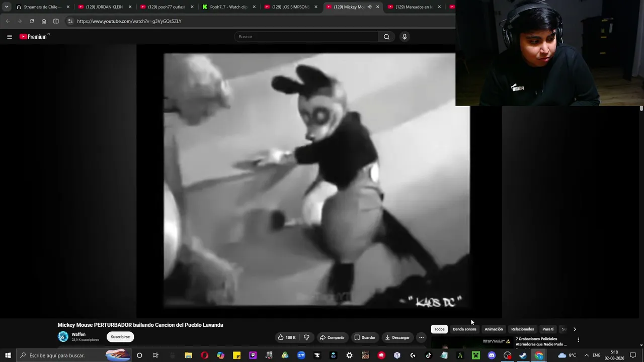Close the 'LOS SIMPSONS' tab

coord(315,7)
